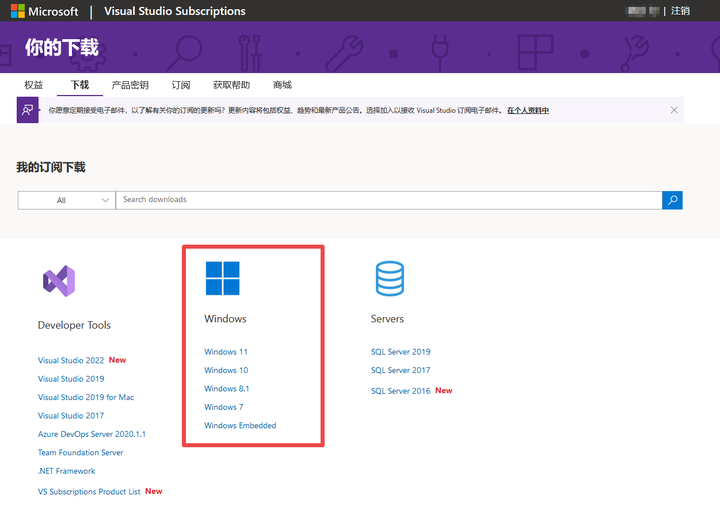This screenshot has width=720, height=514.
Task: Click the 注销 sign-out link
Action: pyautogui.click(x=680, y=11)
